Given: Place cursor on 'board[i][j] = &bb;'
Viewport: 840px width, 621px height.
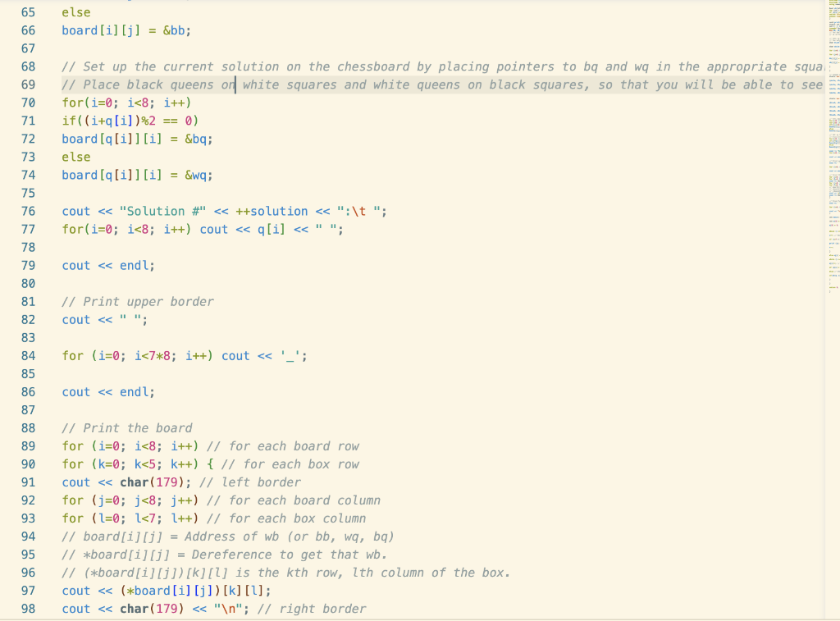Looking at the screenshot, I should pos(126,30).
